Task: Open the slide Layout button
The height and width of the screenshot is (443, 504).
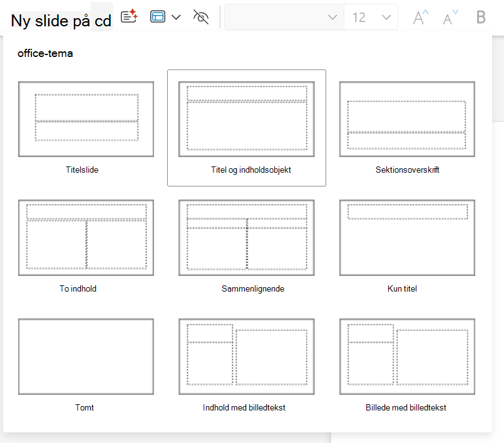Action: point(158,17)
